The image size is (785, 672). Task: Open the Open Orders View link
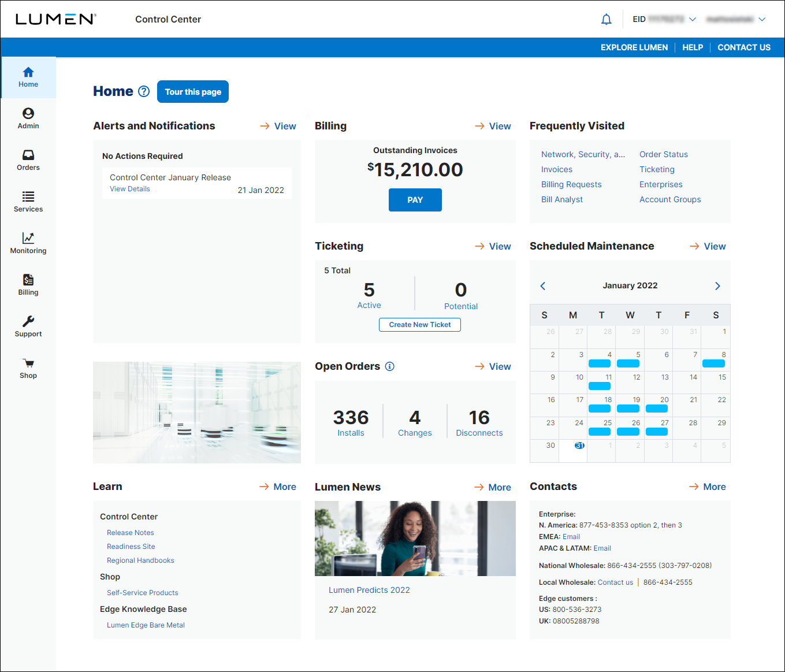click(x=493, y=366)
